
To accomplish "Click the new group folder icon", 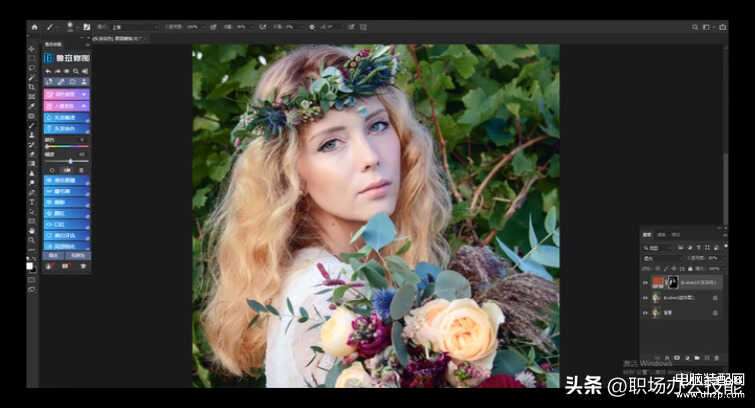I will [696, 358].
